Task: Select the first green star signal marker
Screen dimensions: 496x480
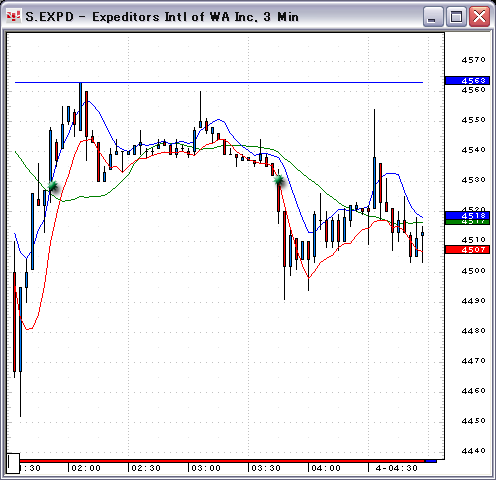Action: pos(53,186)
